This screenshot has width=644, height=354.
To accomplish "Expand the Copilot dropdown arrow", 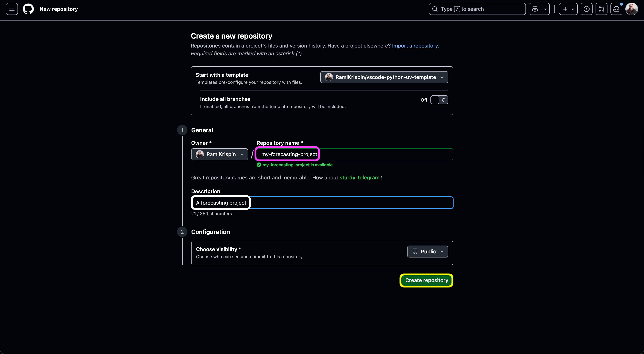I will pyautogui.click(x=545, y=9).
